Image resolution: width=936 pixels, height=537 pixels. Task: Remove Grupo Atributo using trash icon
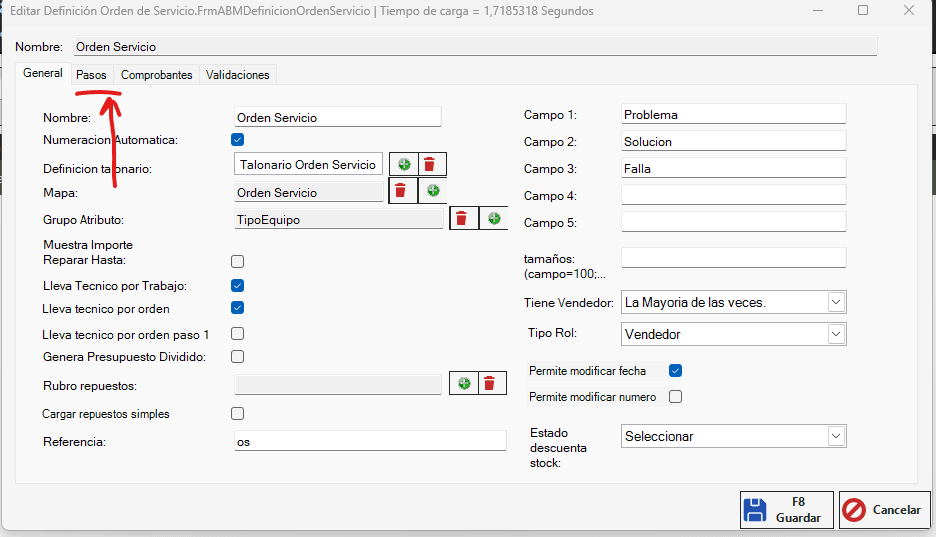462,218
